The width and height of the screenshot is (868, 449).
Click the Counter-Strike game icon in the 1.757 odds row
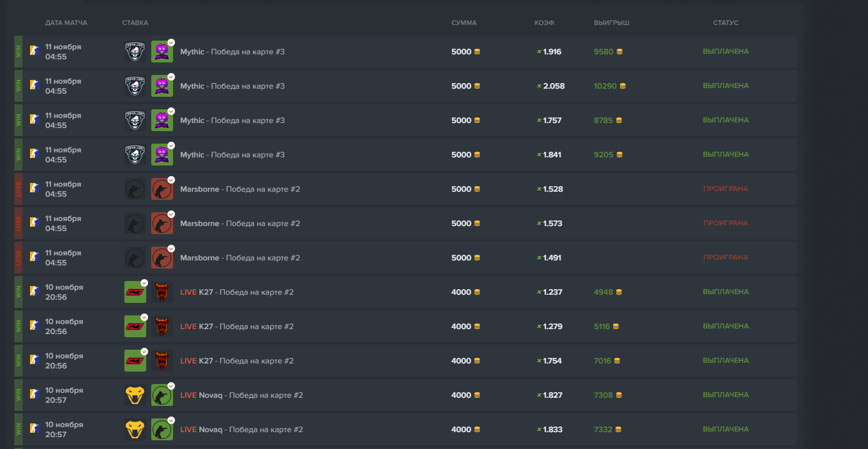[34, 121]
